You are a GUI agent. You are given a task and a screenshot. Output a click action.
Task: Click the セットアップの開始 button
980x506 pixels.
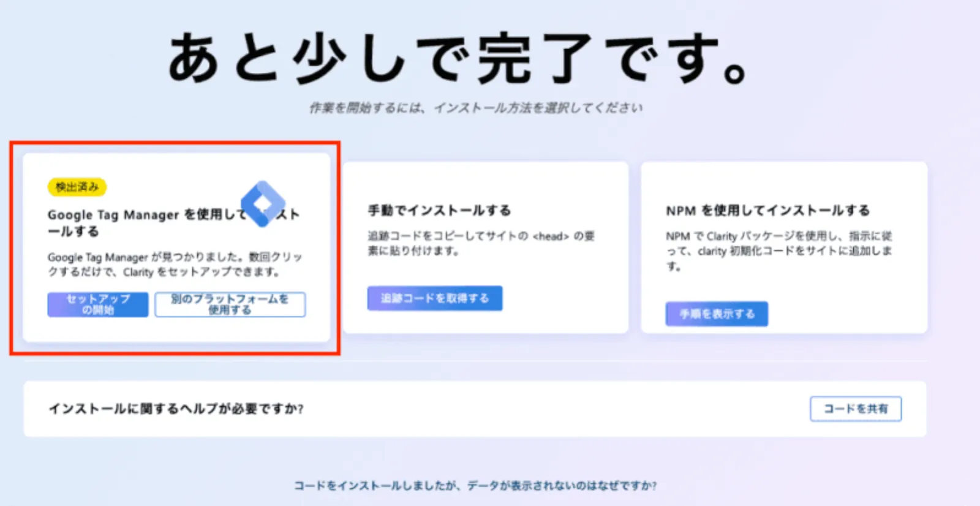98,304
